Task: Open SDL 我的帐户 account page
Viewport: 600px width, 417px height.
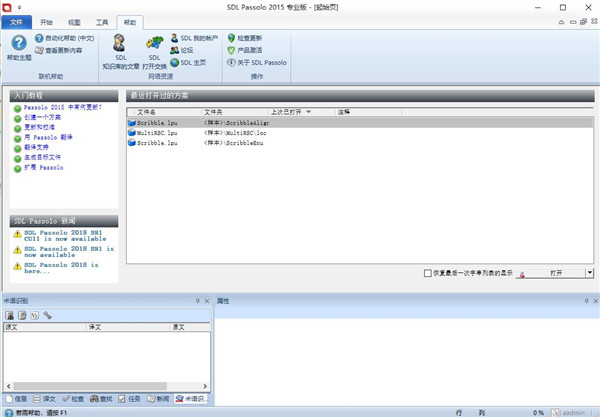Action: [x=194, y=38]
